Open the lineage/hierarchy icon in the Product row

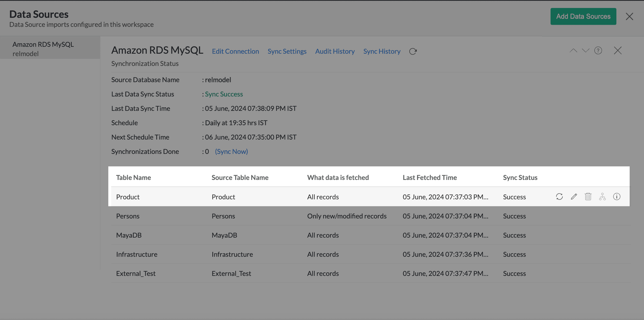tap(602, 197)
